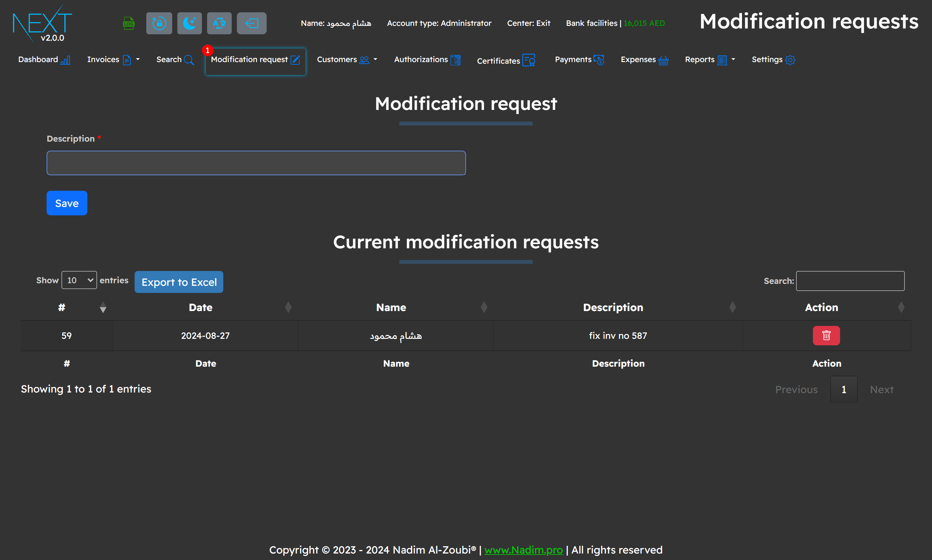Open the Payments menu item
The image size is (932, 560).
tap(579, 59)
